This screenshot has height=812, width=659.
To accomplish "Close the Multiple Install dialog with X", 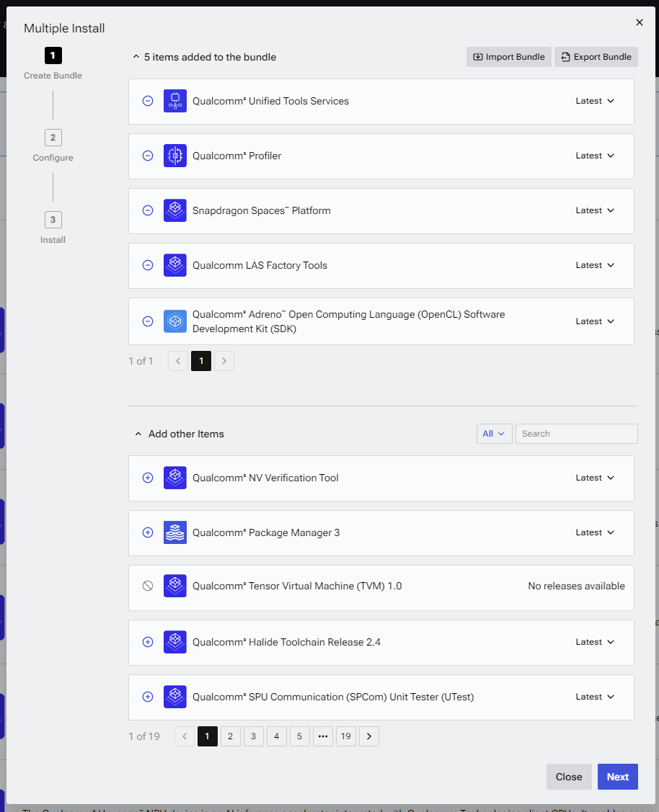I will (x=640, y=22).
